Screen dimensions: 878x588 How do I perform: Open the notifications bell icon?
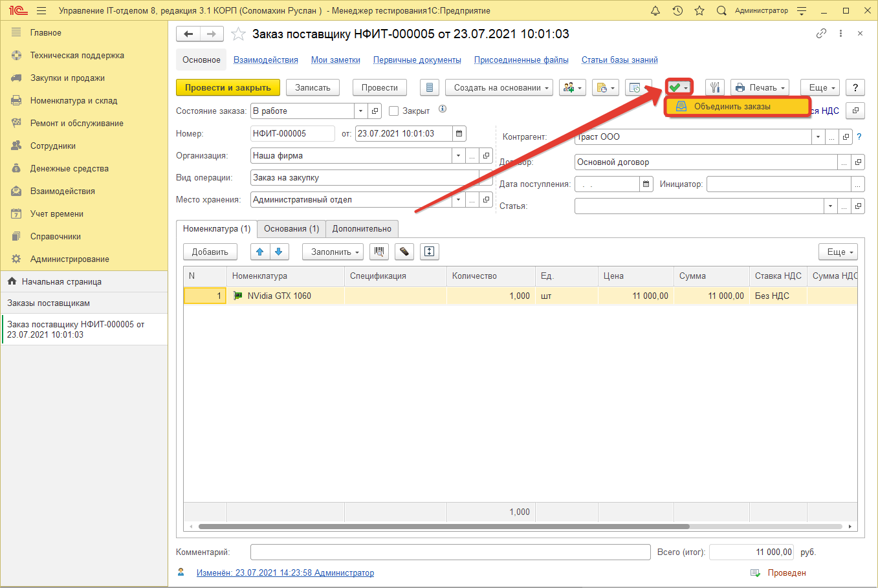tap(655, 11)
